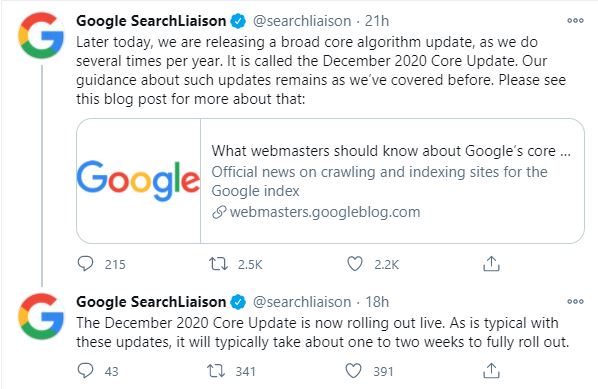Open Google SearchLiaison name on first tweet
The width and height of the screenshot is (598, 389).
pos(151,21)
